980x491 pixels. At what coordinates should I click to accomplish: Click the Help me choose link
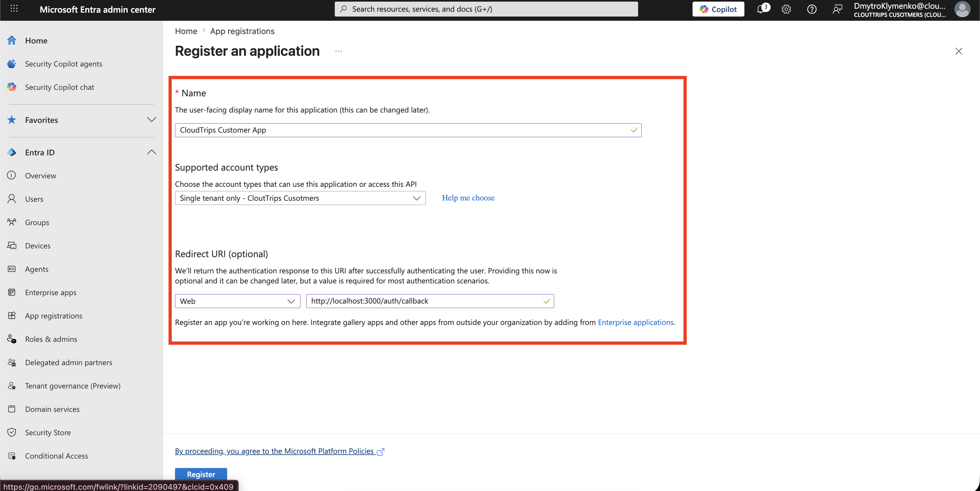[x=468, y=198]
